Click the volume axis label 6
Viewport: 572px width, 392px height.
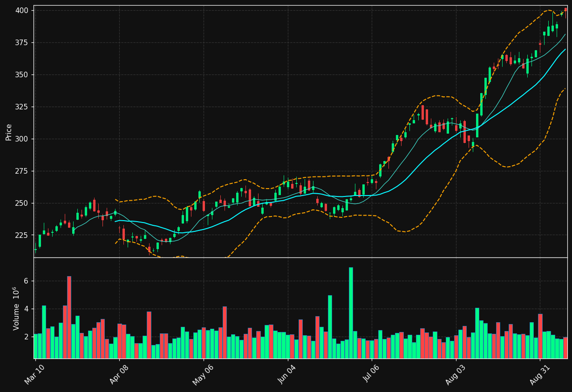(x=26, y=281)
